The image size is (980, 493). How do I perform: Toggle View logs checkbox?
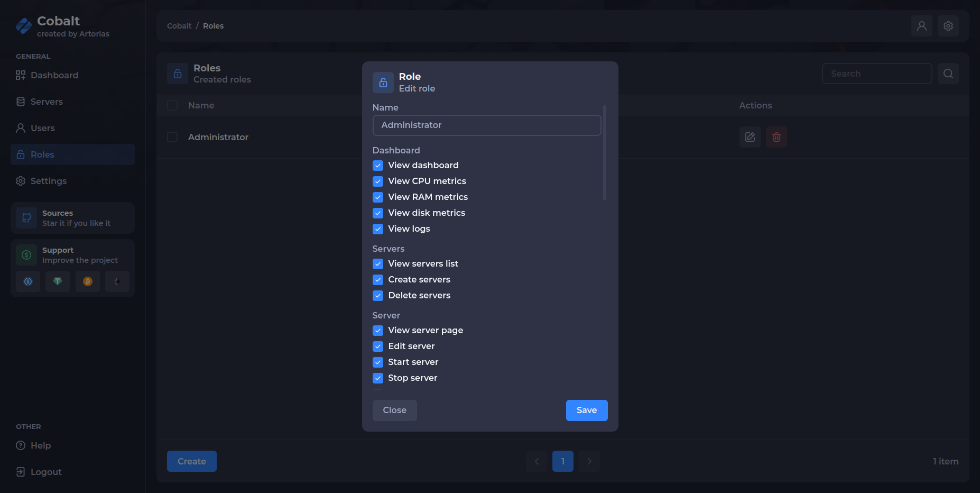pyautogui.click(x=378, y=229)
